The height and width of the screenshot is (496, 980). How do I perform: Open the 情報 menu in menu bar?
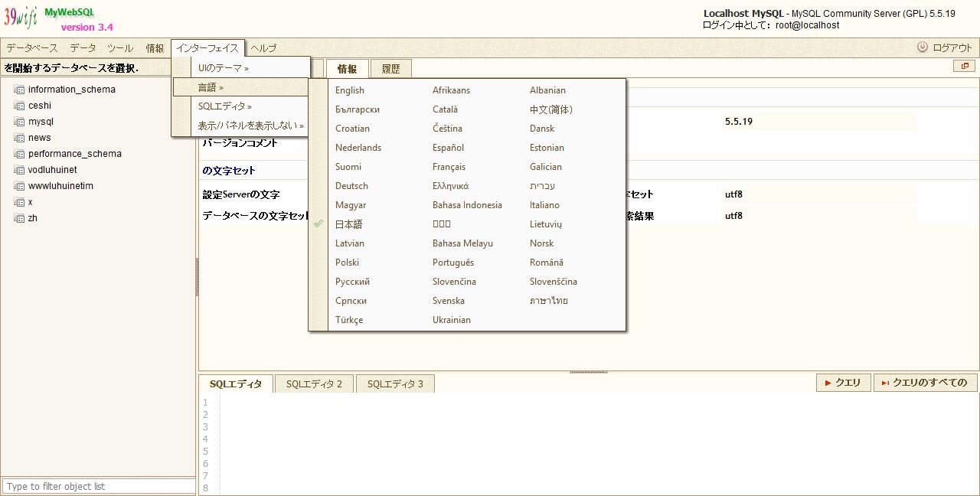click(x=155, y=47)
